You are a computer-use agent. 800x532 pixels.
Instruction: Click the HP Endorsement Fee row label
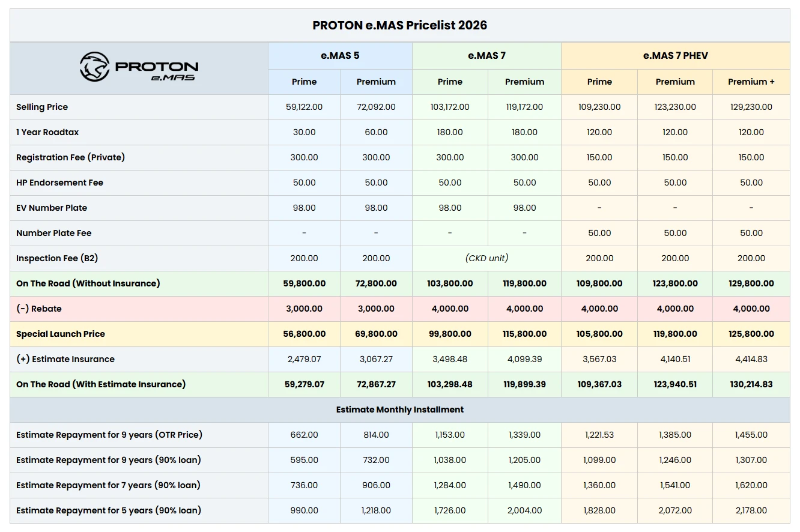click(60, 183)
